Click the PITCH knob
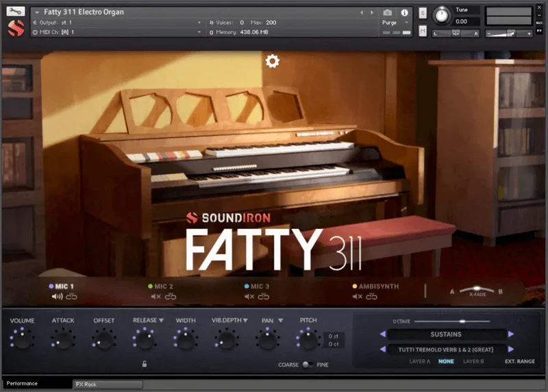 click(x=308, y=339)
